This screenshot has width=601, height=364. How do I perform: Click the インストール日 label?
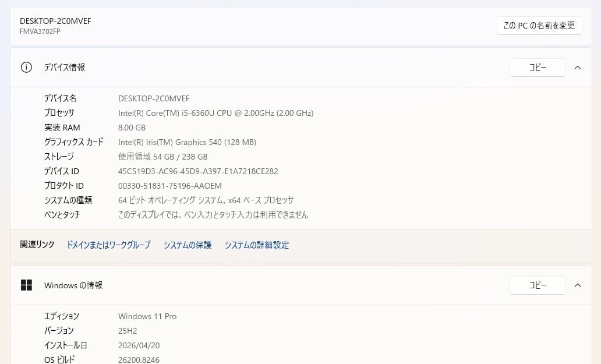(66, 345)
